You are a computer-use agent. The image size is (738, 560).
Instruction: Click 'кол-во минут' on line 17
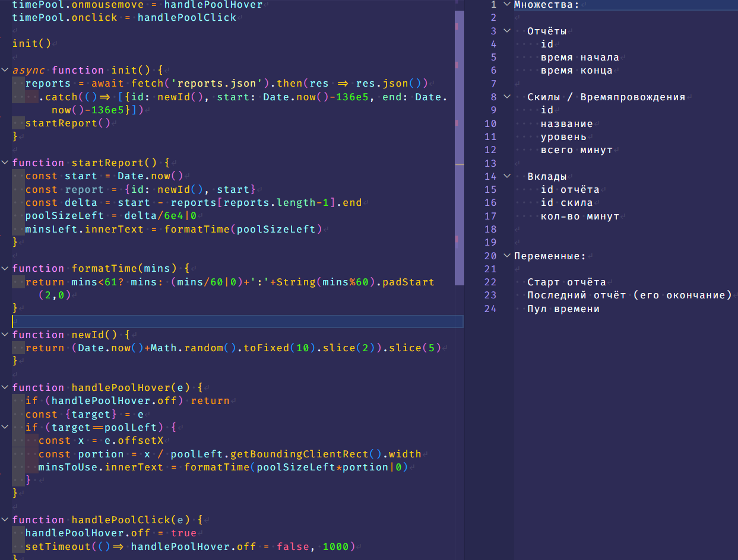tap(580, 216)
